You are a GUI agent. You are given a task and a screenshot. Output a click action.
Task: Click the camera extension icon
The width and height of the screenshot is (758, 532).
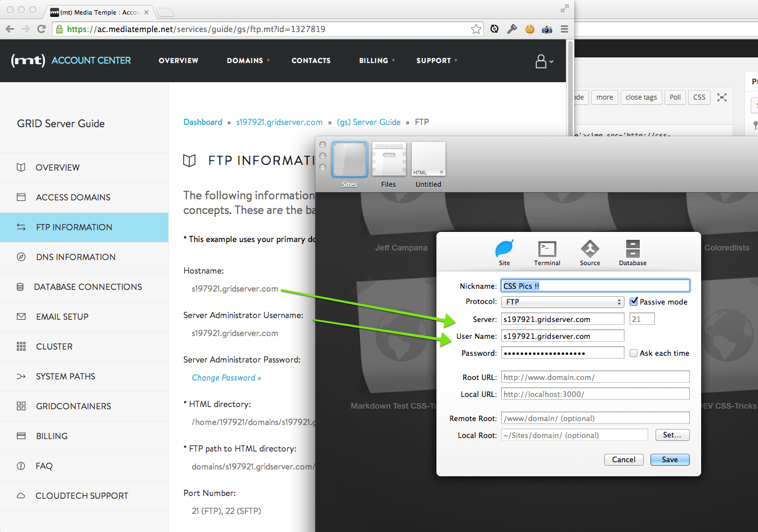coord(547,29)
